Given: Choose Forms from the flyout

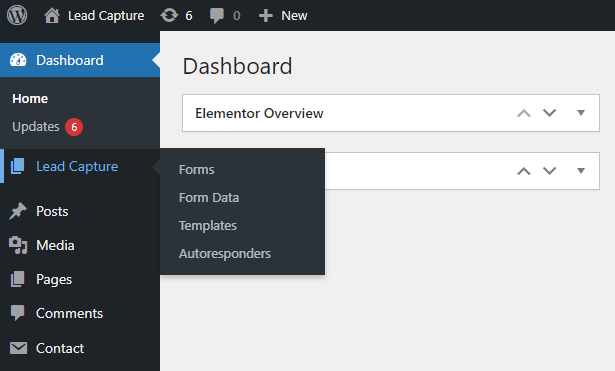Looking at the screenshot, I should click(x=197, y=169).
